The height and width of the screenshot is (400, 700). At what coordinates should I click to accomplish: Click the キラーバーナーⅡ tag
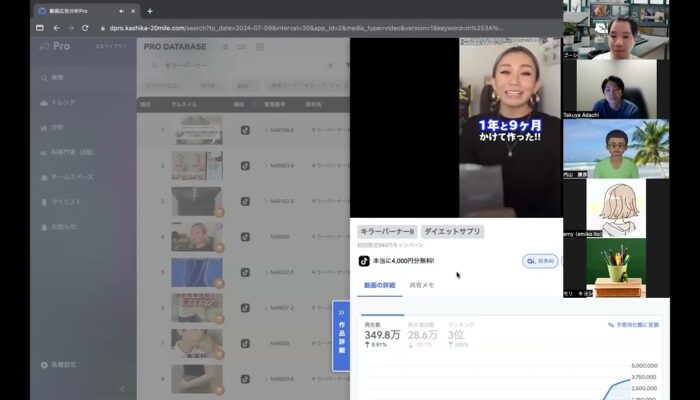click(387, 231)
